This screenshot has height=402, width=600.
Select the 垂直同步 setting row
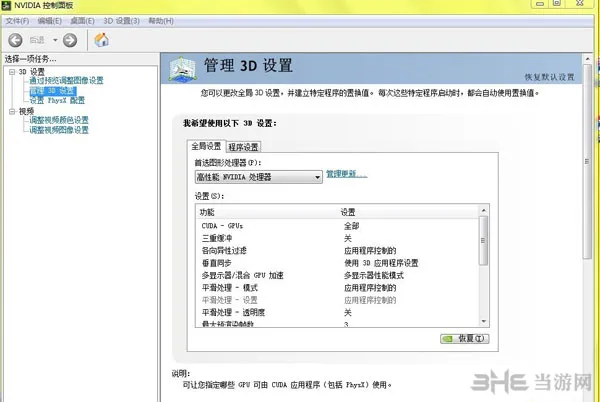coord(338,263)
